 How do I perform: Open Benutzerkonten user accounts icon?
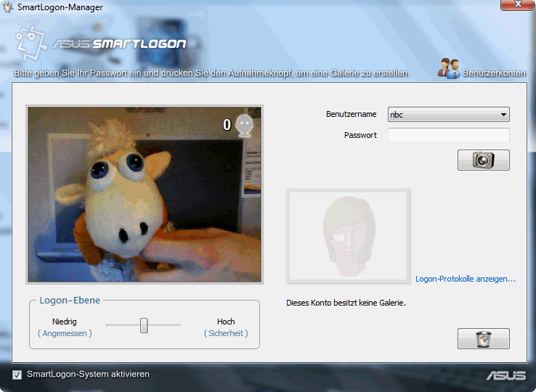[449, 69]
